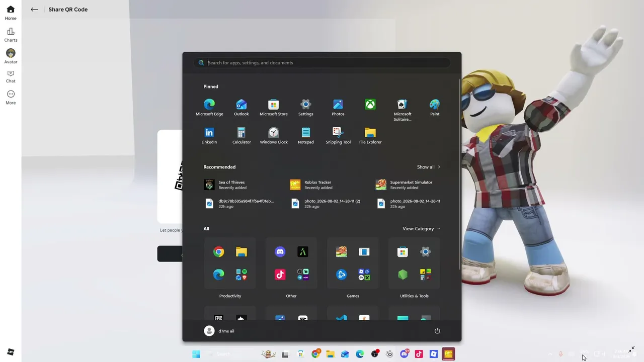This screenshot has width=644, height=362.
Task: Open the Paint app
Action: [x=435, y=108]
